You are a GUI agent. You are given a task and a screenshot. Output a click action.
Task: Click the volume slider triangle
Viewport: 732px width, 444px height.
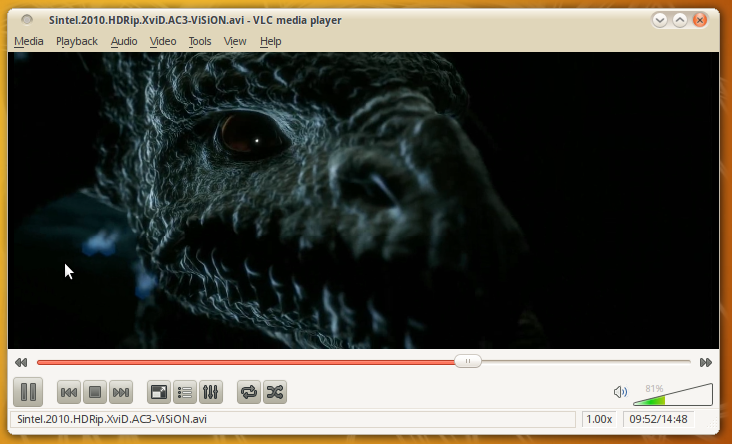[x=673, y=395]
